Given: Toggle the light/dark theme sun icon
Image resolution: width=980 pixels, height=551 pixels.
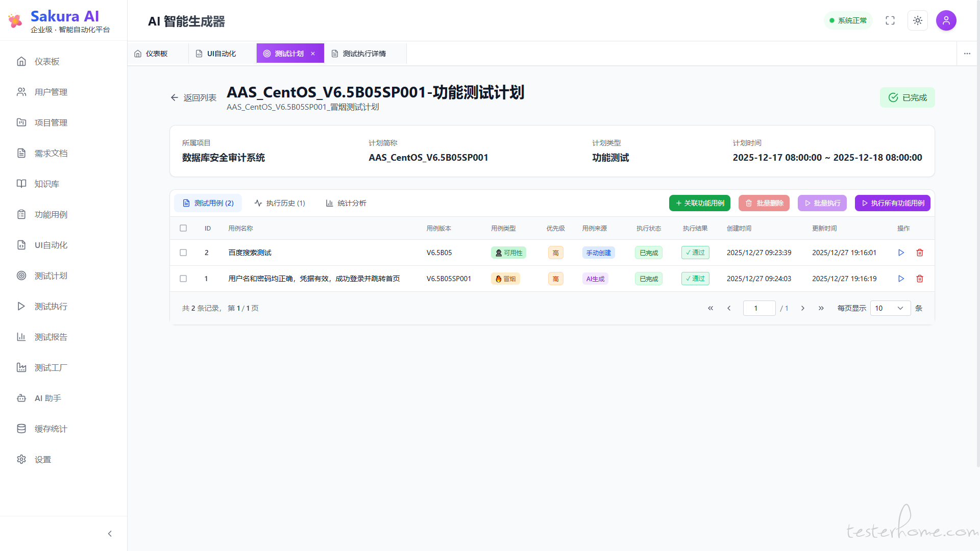Looking at the screenshot, I should coord(918,20).
